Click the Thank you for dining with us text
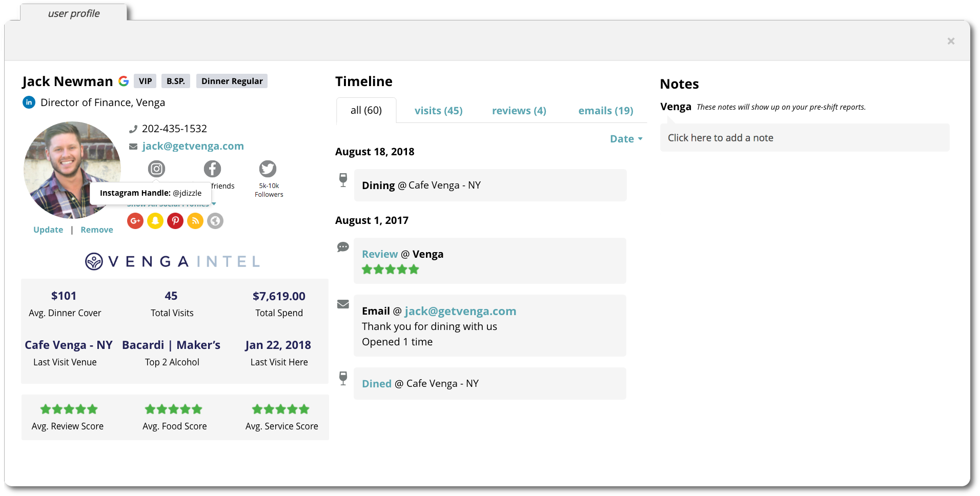 point(430,326)
